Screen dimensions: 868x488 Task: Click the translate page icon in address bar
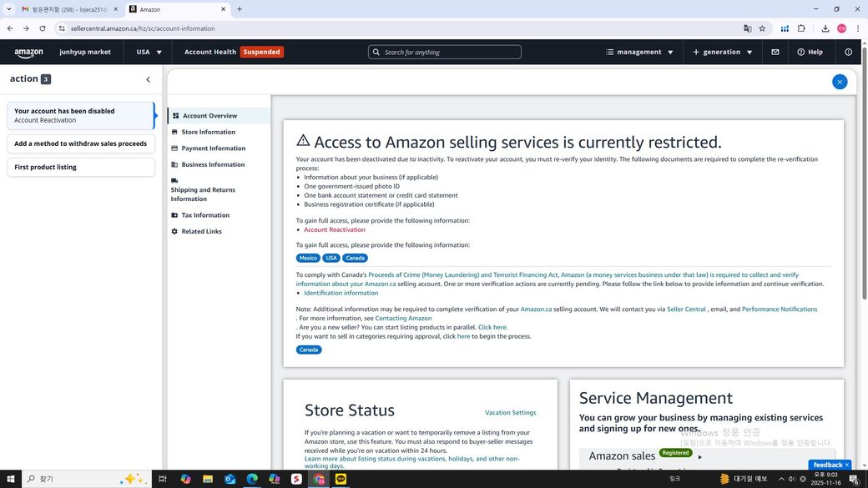747,28
